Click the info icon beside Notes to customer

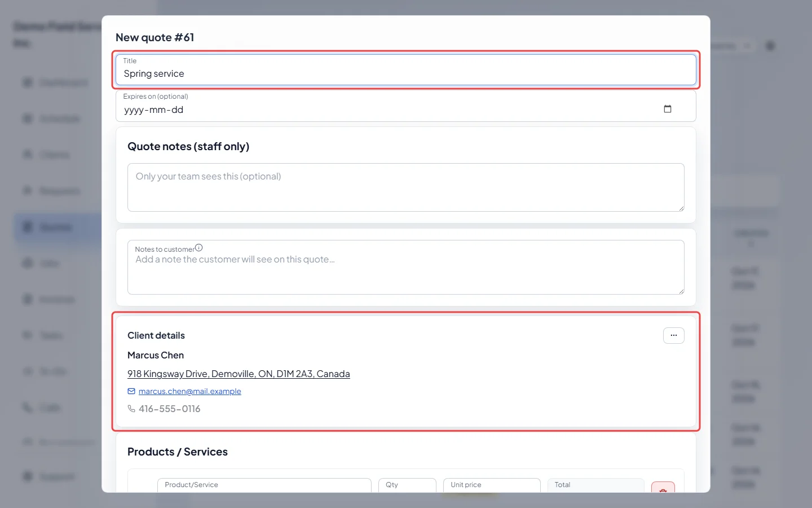198,248
